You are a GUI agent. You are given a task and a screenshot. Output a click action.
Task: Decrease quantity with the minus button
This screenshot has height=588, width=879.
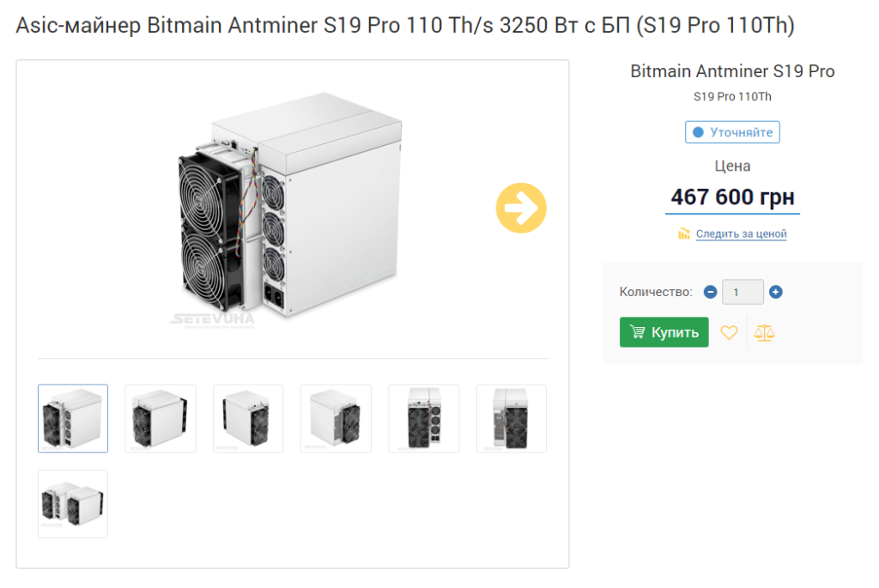tap(710, 292)
